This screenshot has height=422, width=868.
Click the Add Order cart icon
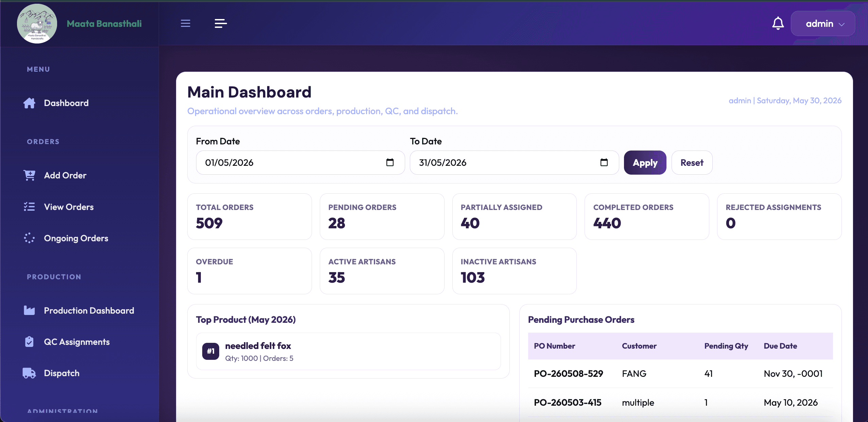tap(29, 175)
